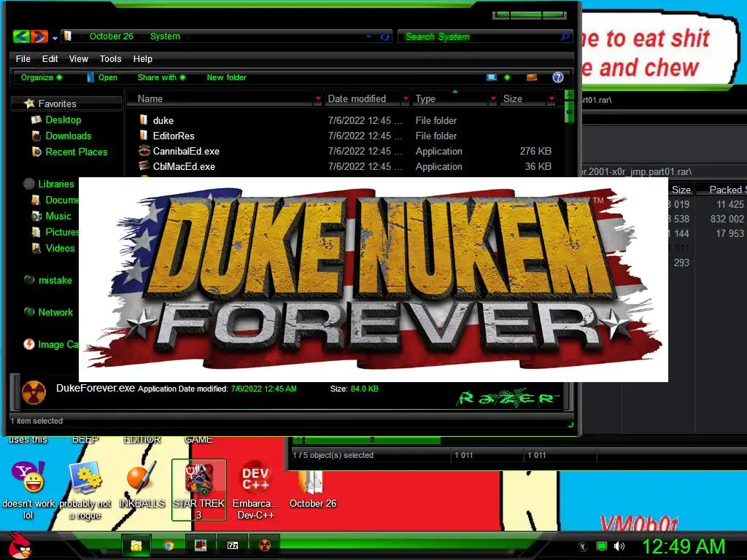Screen dimensions: 747x560
Task: Open the address bar history dropdown
Action: click(x=368, y=36)
